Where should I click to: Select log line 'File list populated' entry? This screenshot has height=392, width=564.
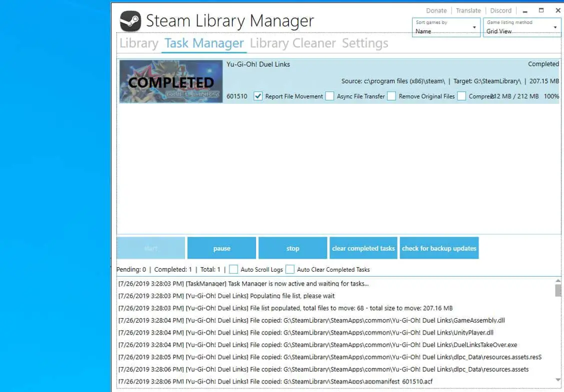285,308
